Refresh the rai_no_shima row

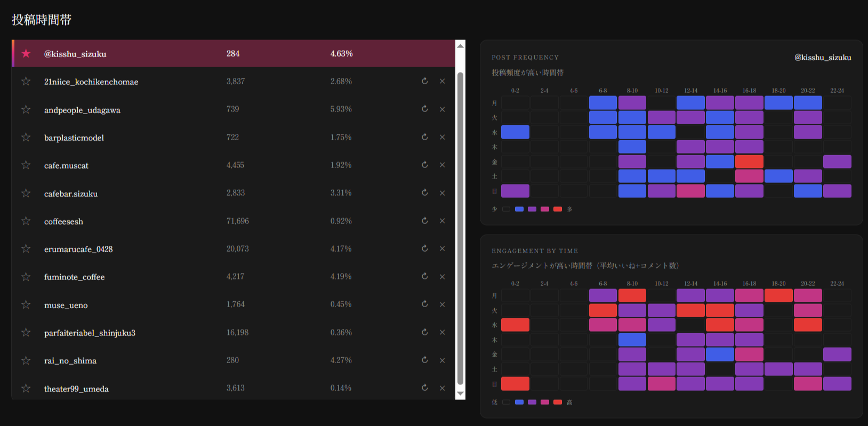pyautogui.click(x=424, y=360)
